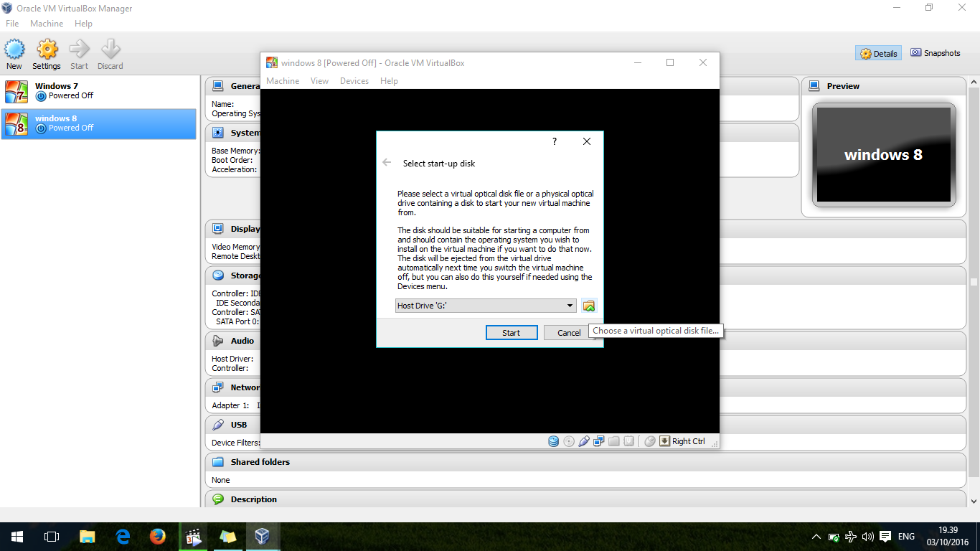
Task: Click the media player clapperboard taskbar icon
Action: coord(193,537)
